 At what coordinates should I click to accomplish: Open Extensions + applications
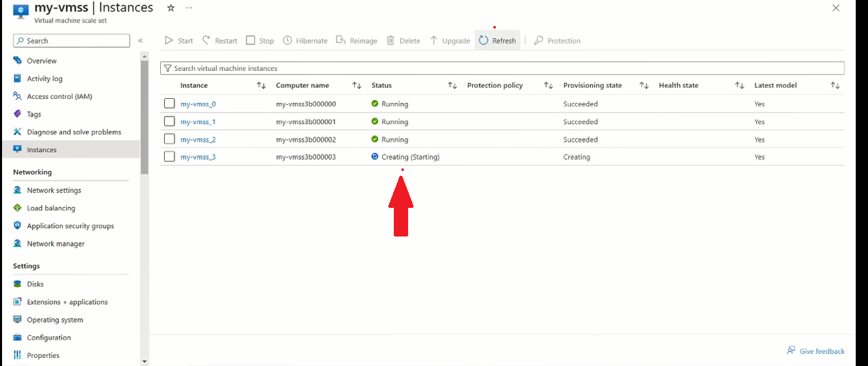pyautogui.click(x=67, y=301)
